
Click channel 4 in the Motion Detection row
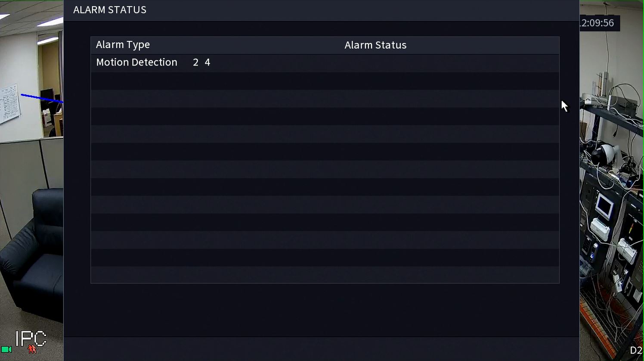coord(207,62)
